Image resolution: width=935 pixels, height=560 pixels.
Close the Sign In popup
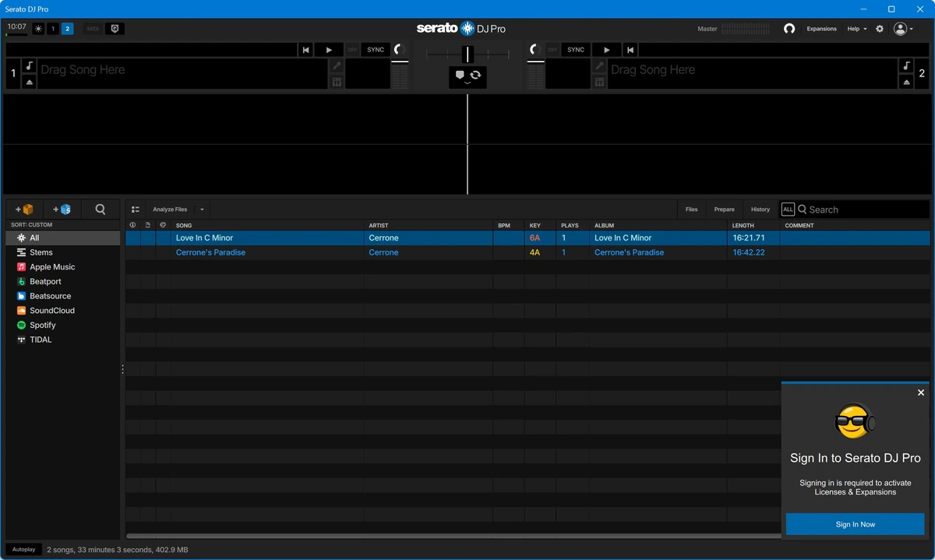921,393
